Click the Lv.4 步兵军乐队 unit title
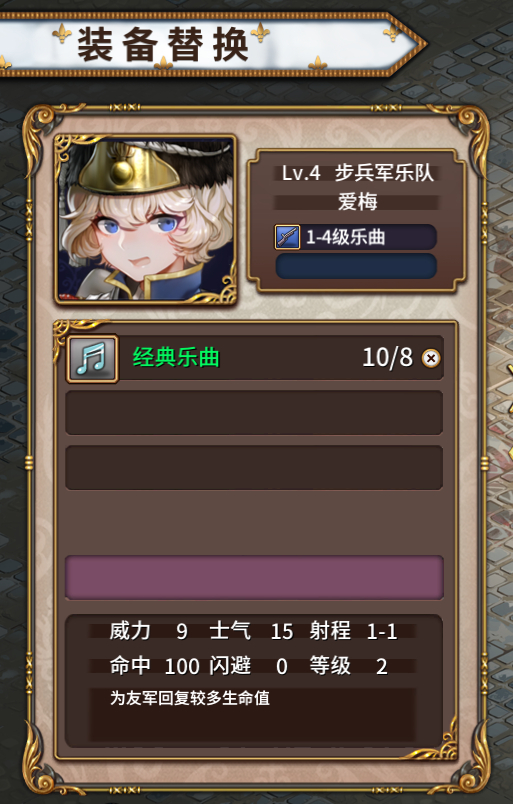 coord(358,173)
